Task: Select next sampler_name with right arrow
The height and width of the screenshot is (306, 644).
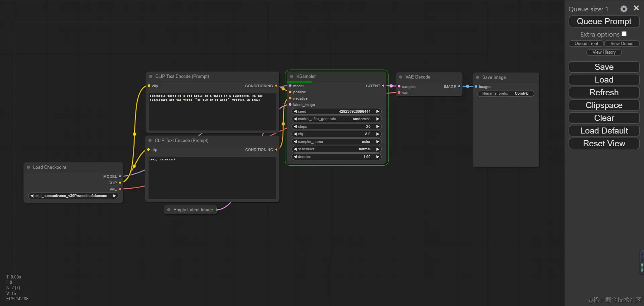Action: point(378,142)
